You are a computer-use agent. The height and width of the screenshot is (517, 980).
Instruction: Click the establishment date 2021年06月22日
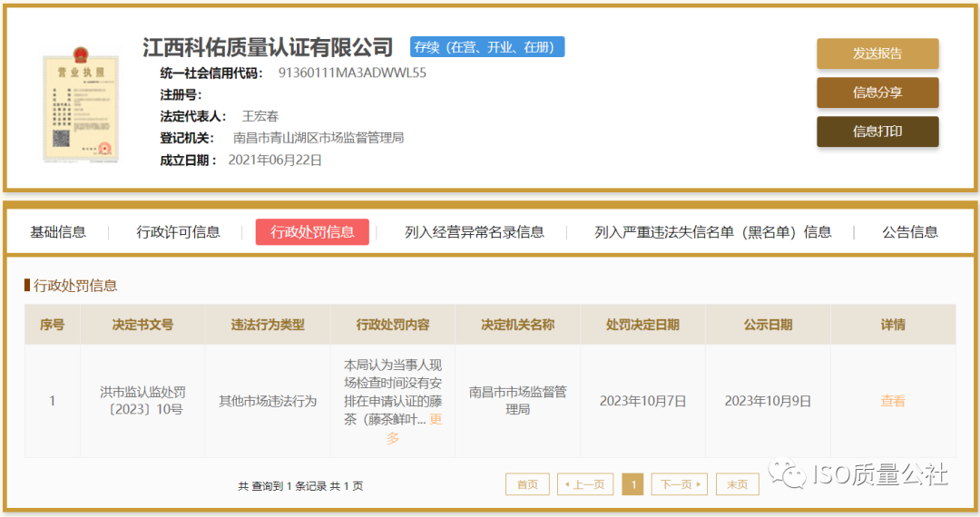point(275,161)
